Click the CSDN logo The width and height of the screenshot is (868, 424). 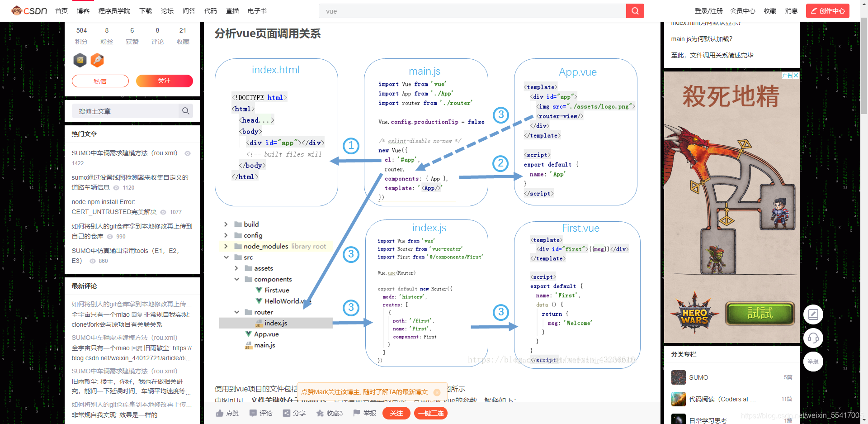pos(29,11)
